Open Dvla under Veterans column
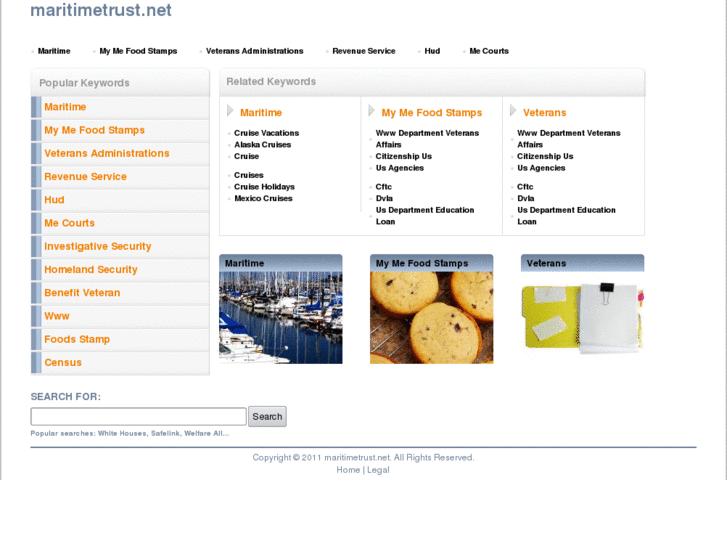The height and width of the screenshot is (545, 727). point(525,198)
